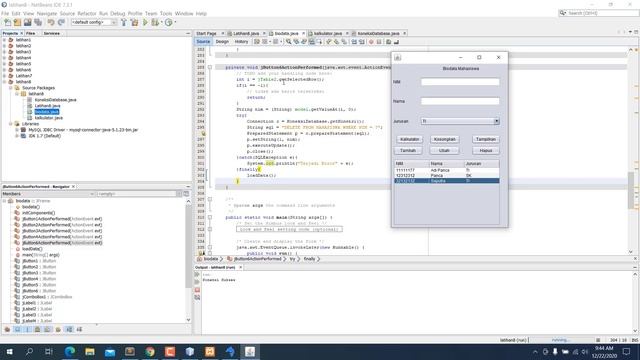
Task: Click the Stop icon in Output panel
Action: [197, 290]
